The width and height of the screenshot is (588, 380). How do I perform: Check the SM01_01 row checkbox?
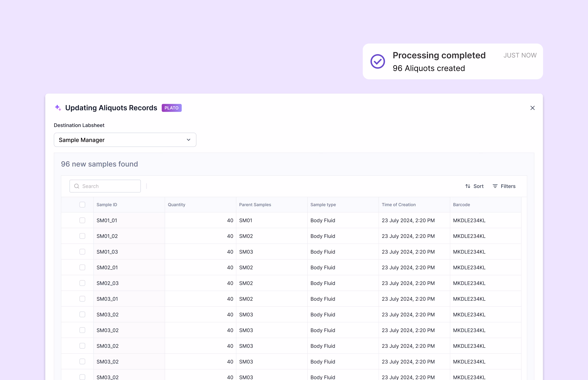82,220
